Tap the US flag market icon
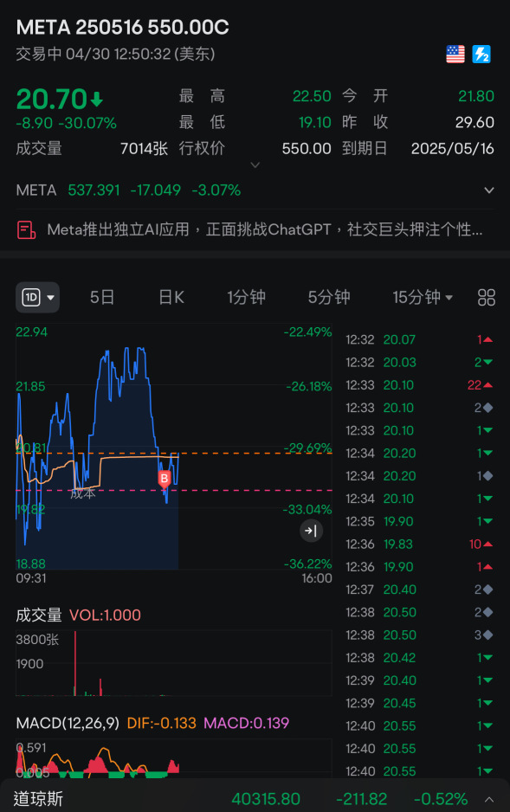 [x=455, y=54]
